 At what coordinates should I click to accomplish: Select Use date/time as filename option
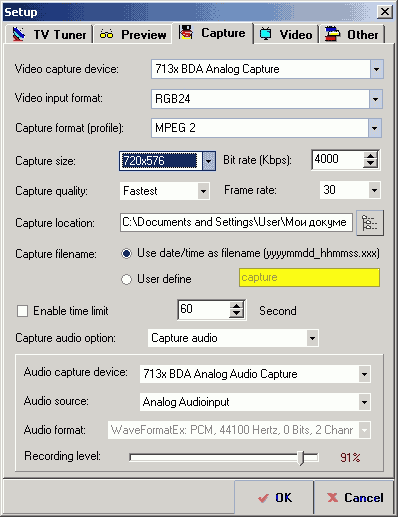[x=126, y=254]
